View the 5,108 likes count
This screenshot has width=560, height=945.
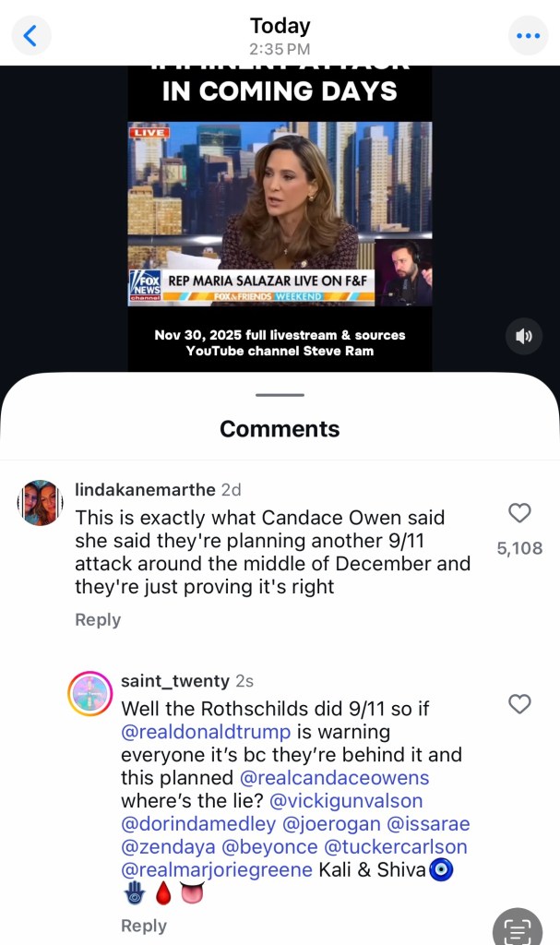[519, 548]
